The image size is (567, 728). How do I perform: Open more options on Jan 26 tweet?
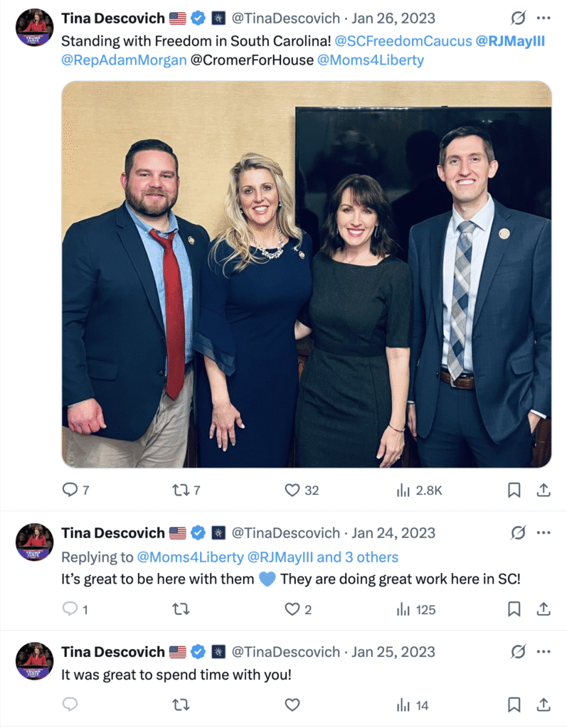pos(544,18)
